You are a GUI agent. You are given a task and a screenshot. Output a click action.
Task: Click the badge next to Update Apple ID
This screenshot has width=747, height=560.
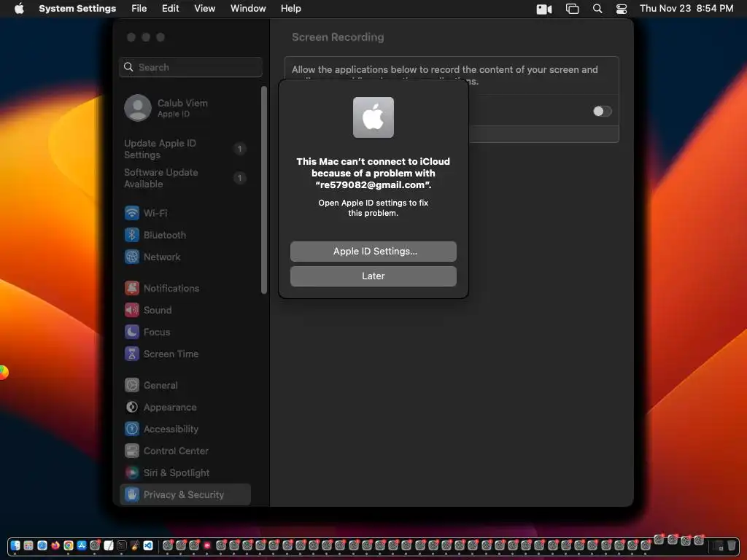click(239, 149)
